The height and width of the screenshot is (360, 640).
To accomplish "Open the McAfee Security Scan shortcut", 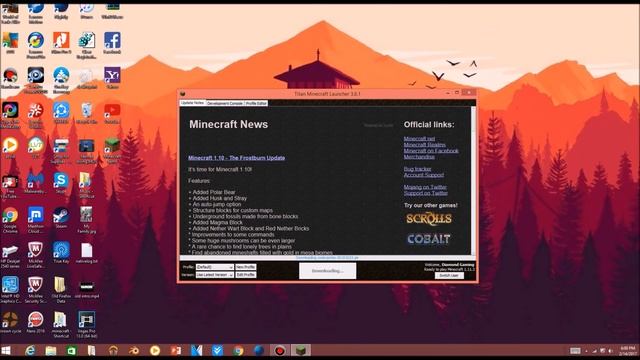I will pyautogui.click(x=36, y=289).
